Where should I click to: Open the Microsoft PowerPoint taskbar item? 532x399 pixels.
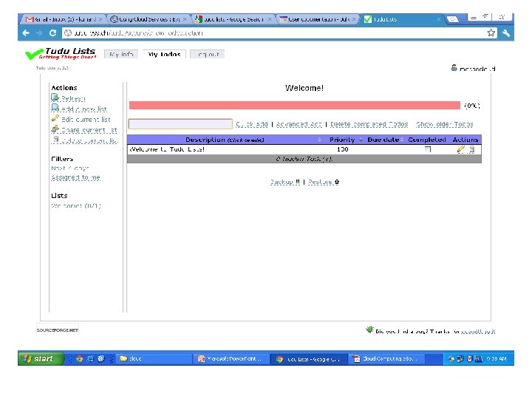(x=232, y=358)
